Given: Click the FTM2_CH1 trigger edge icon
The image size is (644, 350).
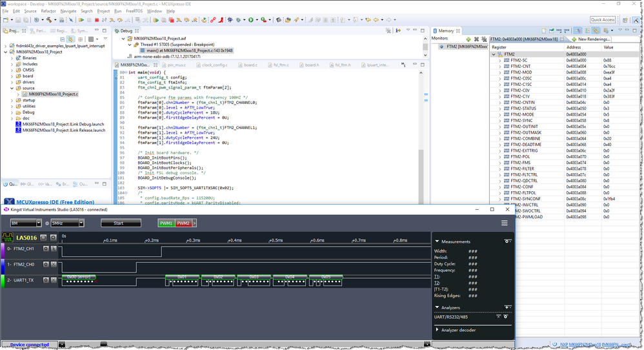Looking at the screenshot, I should click(53, 247).
